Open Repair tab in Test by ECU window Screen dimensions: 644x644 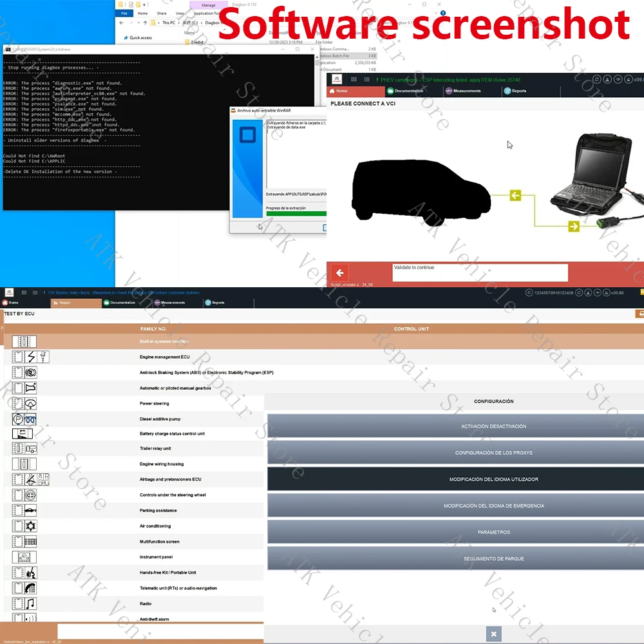click(76, 303)
